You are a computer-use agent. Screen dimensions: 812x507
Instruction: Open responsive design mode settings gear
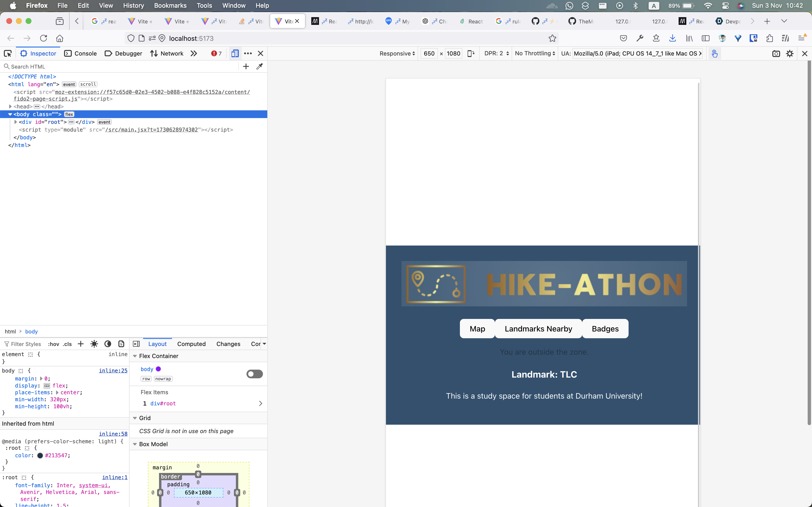(x=790, y=54)
